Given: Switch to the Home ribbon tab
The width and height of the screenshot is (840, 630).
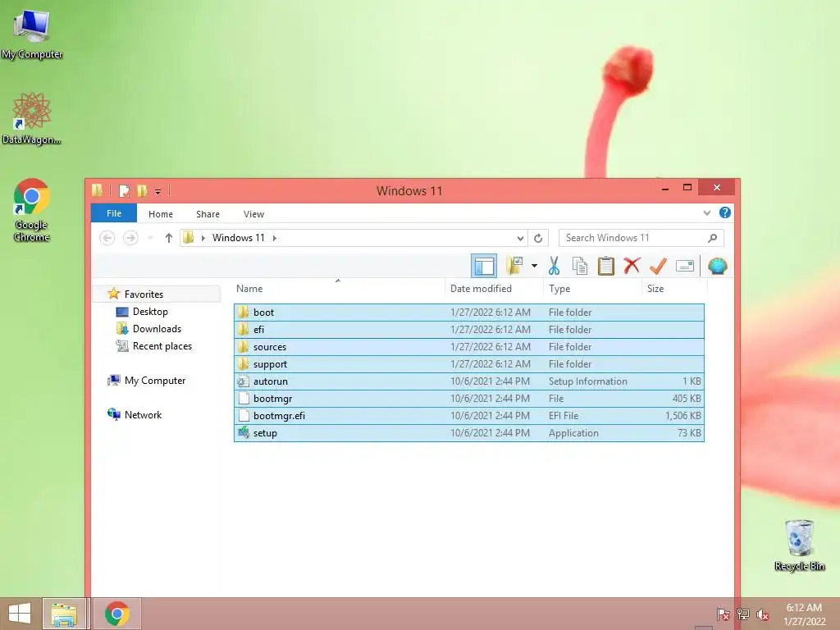Looking at the screenshot, I should coord(161,214).
